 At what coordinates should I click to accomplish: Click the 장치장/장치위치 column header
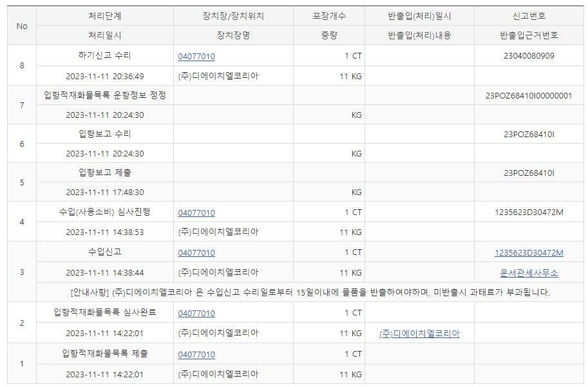click(232, 16)
